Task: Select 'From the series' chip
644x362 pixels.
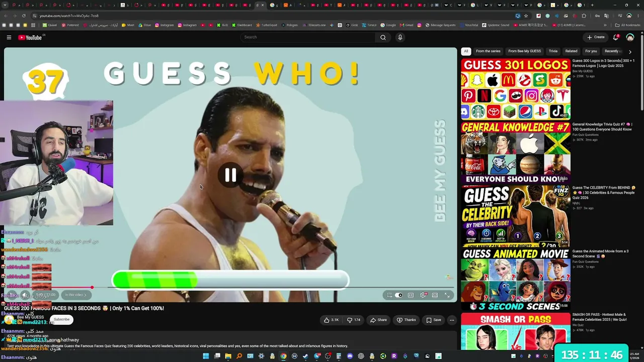Action: tap(488, 51)
